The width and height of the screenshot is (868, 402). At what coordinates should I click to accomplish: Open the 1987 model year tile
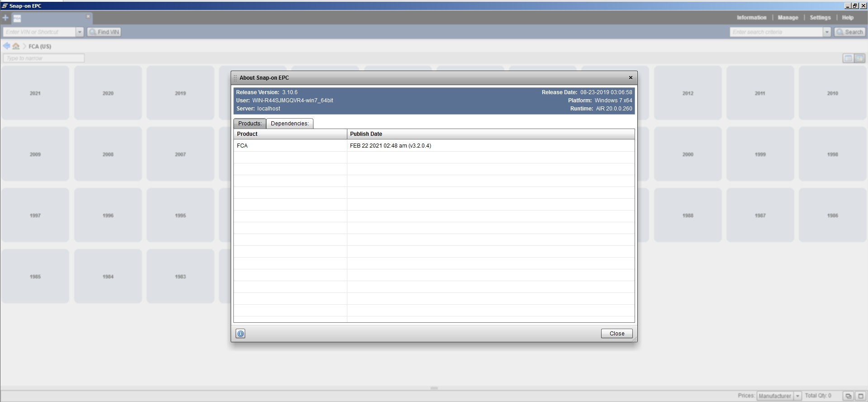(x=760, y=215)
